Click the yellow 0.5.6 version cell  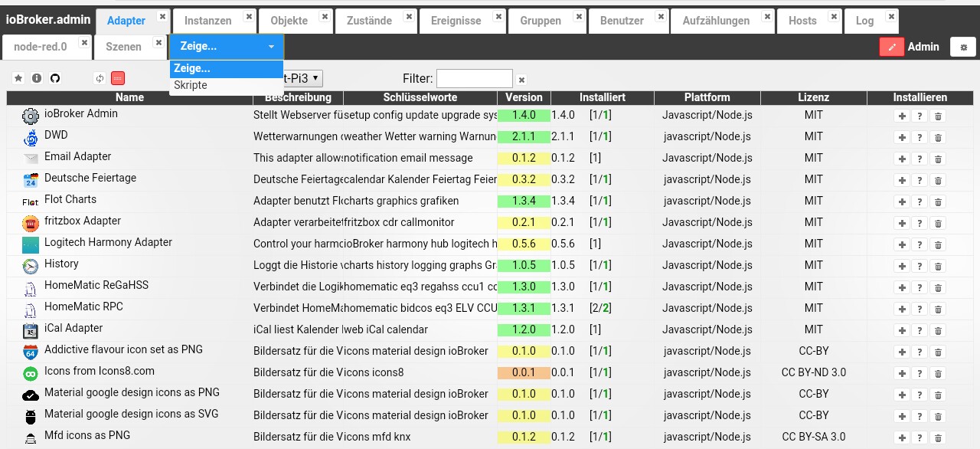pyautogui.click(x=524, y=244)
